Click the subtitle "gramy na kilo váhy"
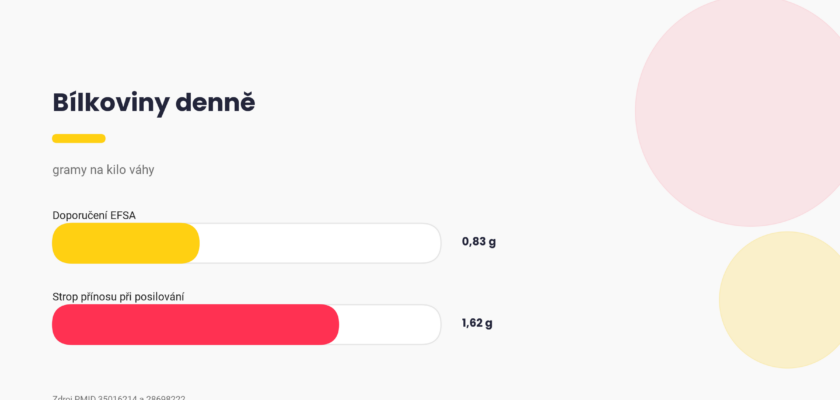 (x=103, y=170)
